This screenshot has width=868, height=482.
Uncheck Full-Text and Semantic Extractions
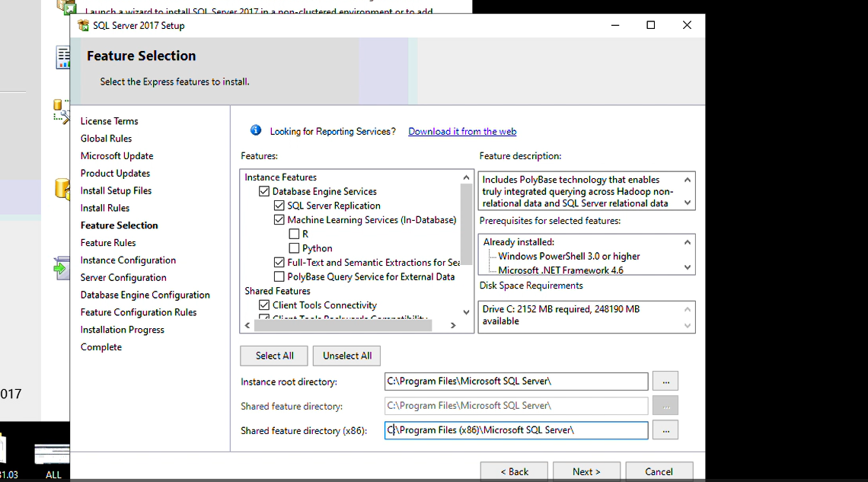279,262
